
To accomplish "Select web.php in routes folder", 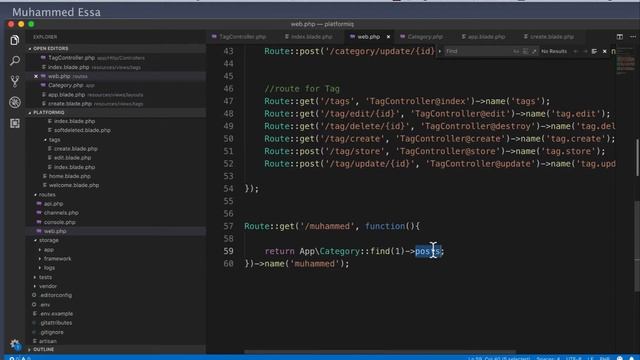I will [55, 231].
